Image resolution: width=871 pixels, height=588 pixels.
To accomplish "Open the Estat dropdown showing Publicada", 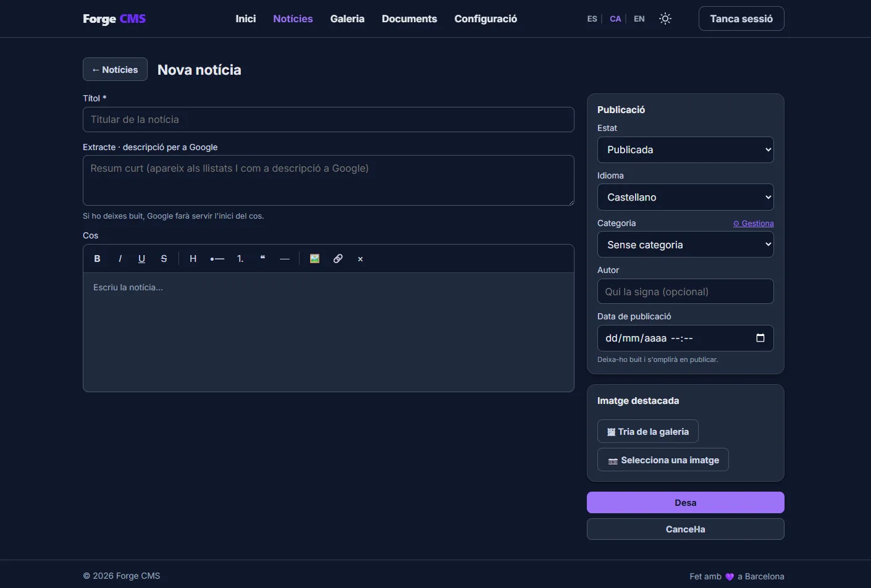I will pos(685,149).
